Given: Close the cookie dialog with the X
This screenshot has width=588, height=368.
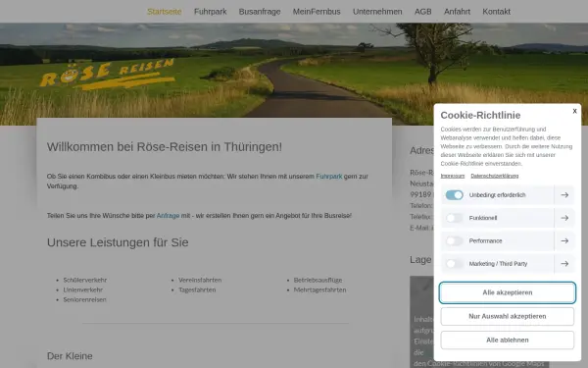Looking at the screenshot, I should click(574, 111).
